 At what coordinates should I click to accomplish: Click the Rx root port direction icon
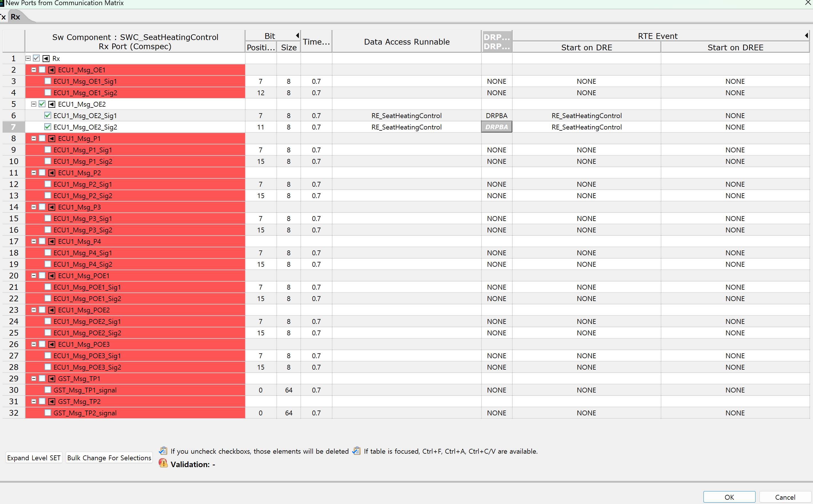46,59
